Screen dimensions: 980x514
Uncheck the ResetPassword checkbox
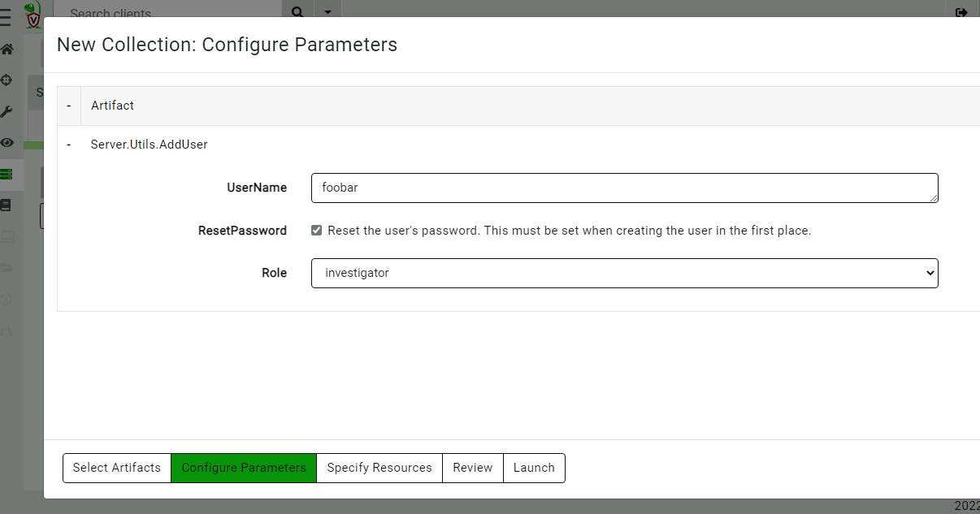point(316,230)
